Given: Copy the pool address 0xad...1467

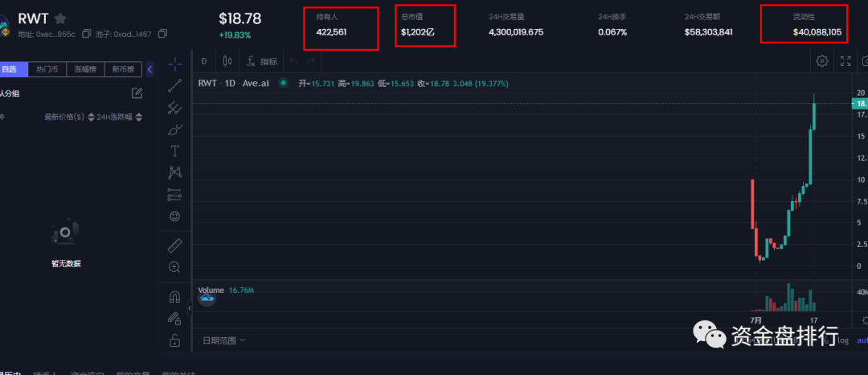Looking at the screenshot, I should point(162,35).
